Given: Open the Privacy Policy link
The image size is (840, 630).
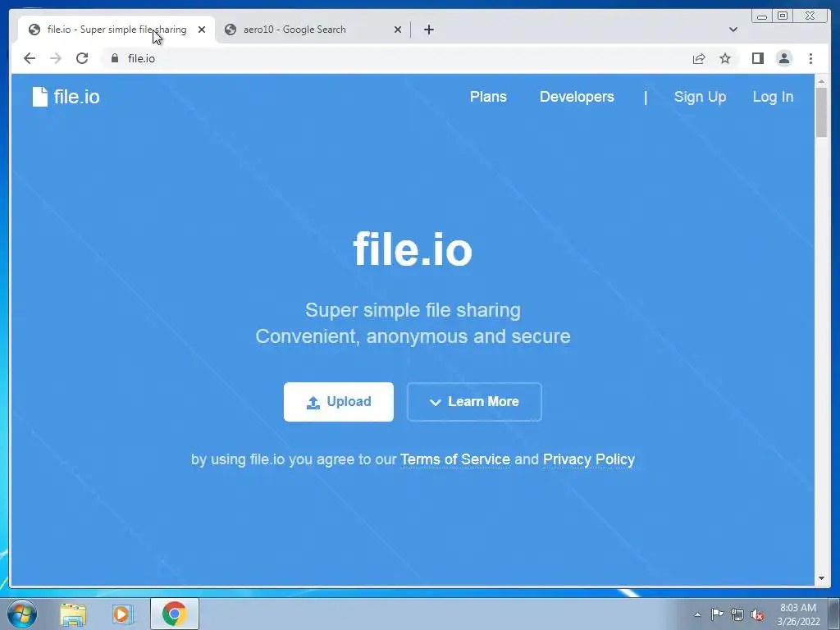Looking at the screenshot, I should coord(589,459).
